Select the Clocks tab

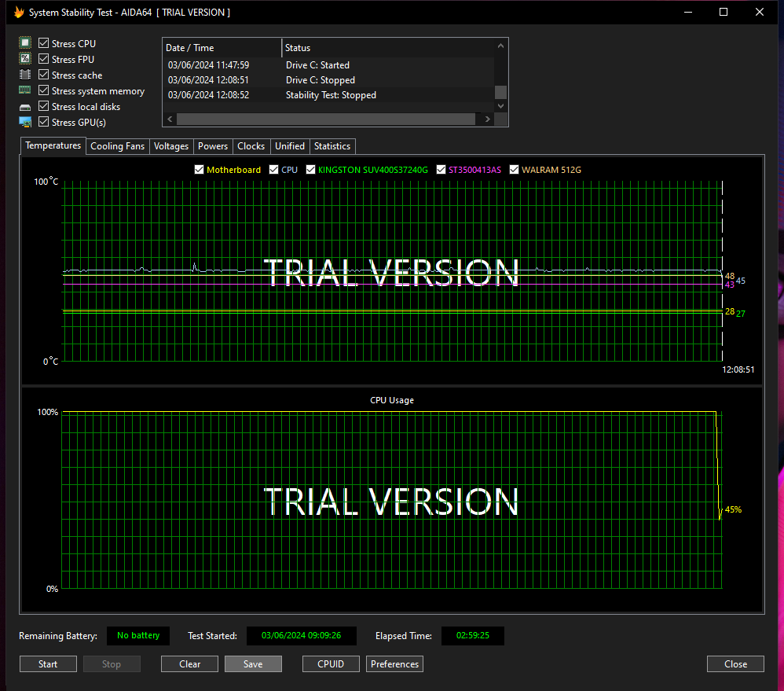click(x=251, y=146)
